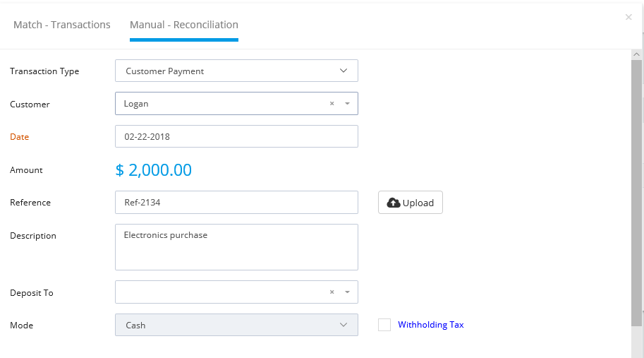
Task: Expand the Mode dropdown showing Cash
Action: click(236, 325)
